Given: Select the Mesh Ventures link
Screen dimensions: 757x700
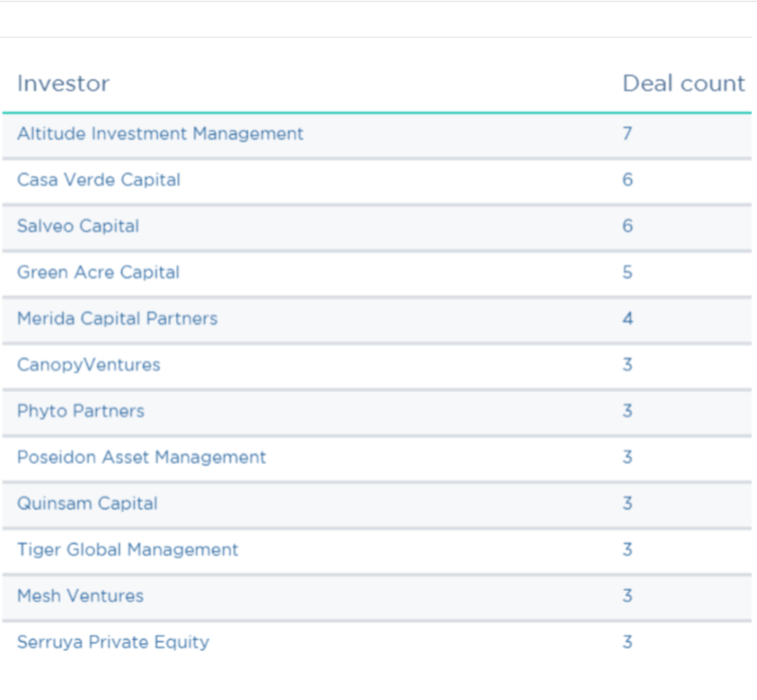Looking at the screenshot, I should pos(77,596).
